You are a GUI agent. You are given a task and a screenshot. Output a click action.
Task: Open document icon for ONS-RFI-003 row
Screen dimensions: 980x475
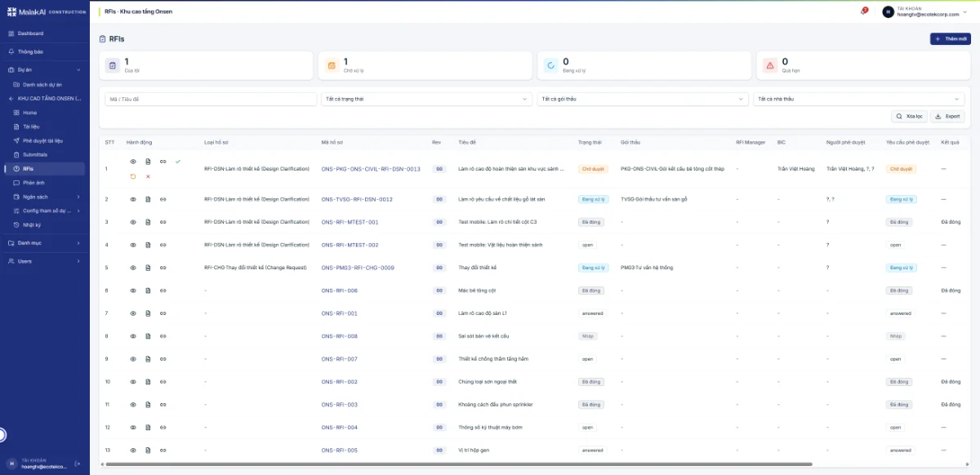tap(148, 405)
